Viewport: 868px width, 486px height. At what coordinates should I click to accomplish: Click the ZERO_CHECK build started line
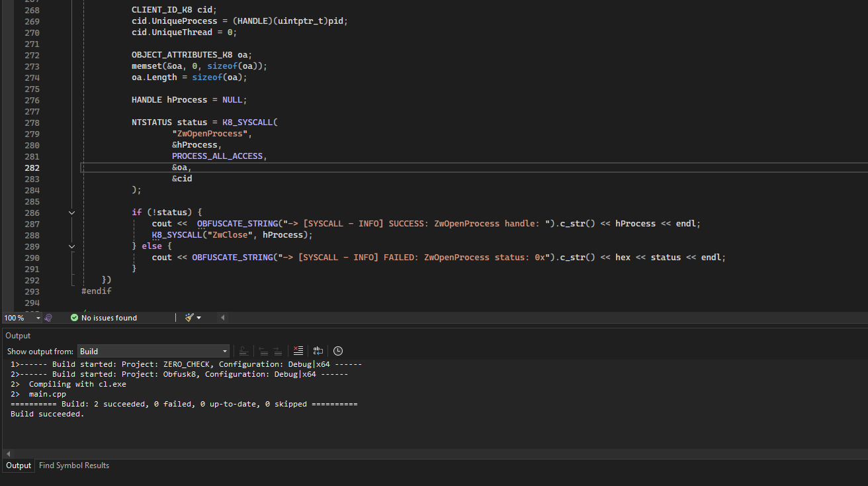[186, 364]
